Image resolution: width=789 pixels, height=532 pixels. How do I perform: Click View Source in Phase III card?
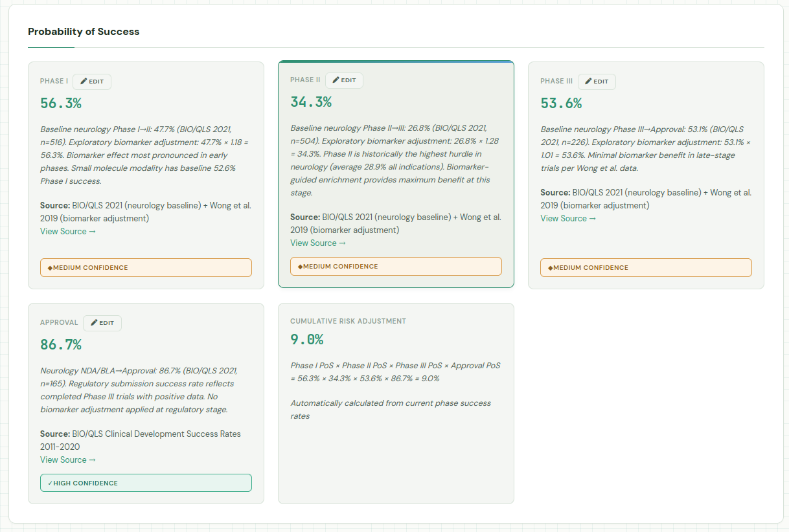(568, 219)
